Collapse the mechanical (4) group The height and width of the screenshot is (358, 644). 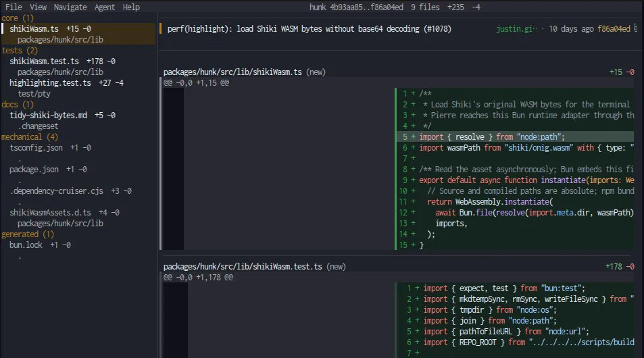[x=30, y=137]
